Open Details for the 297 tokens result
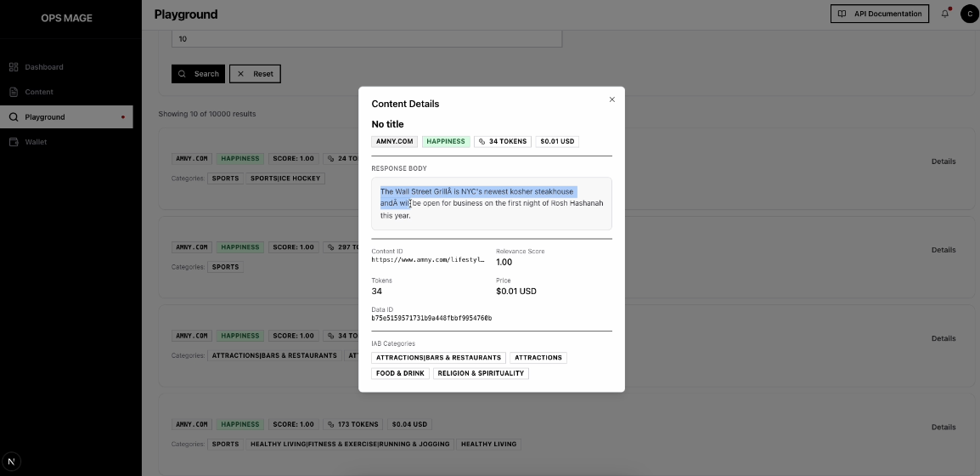This screenshot has height=476, width=980. click(943, 250)
